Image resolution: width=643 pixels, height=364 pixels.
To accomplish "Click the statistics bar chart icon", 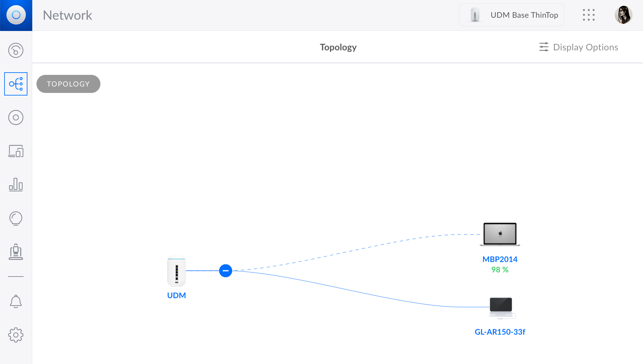I will tap(15, 185).
